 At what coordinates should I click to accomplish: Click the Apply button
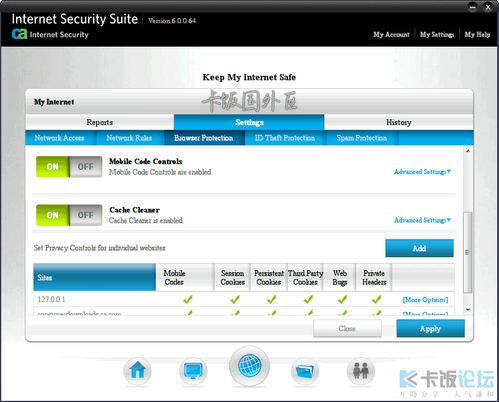430,329
